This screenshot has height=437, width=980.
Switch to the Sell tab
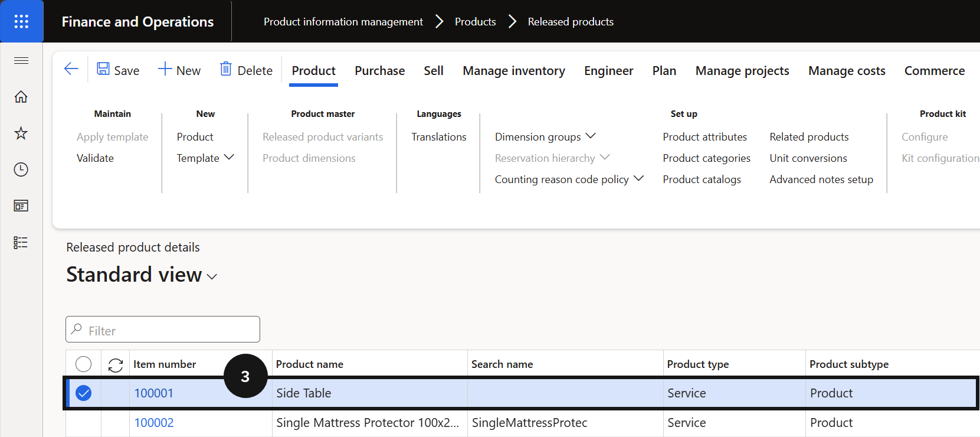point(434,71)
